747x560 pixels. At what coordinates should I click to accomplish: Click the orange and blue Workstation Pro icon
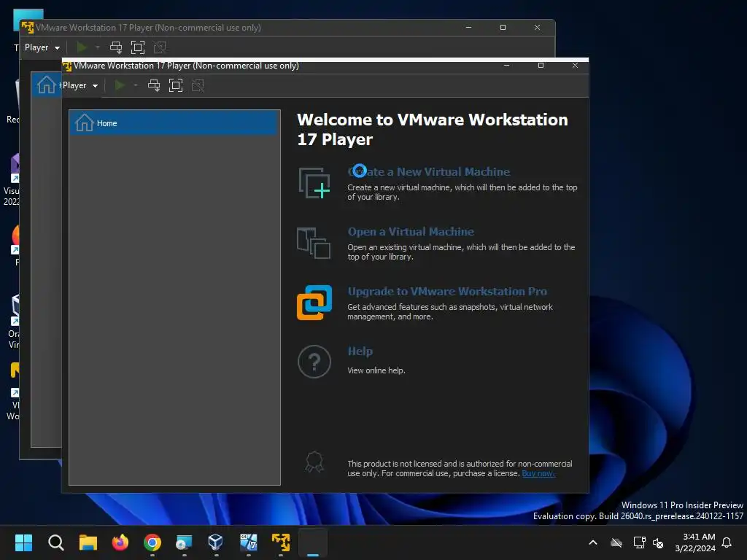pyautogui.click(x=314, y=303)
